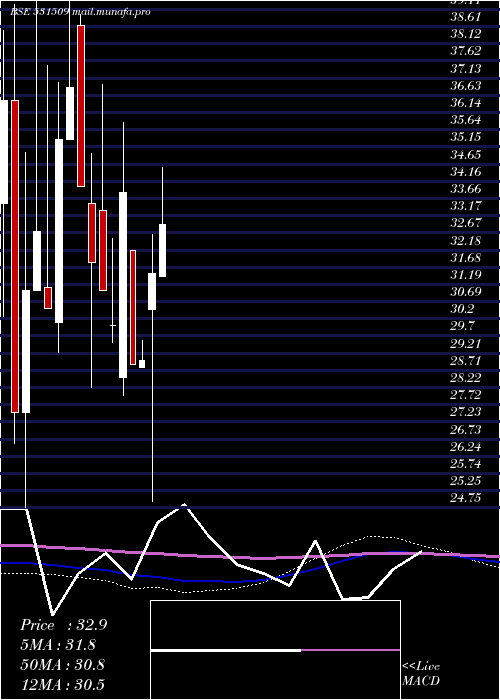
Task: Click the mail.munafa.pro chart title text
Action: (x=110, y=12)
